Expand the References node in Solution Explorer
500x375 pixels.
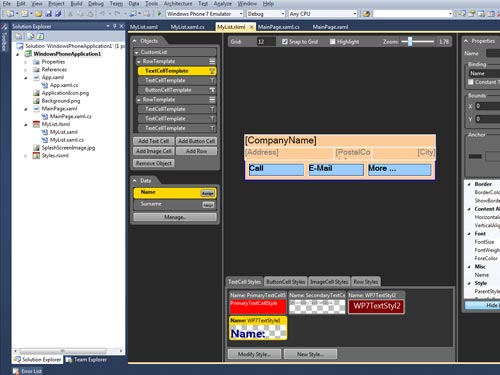[26, 70]
